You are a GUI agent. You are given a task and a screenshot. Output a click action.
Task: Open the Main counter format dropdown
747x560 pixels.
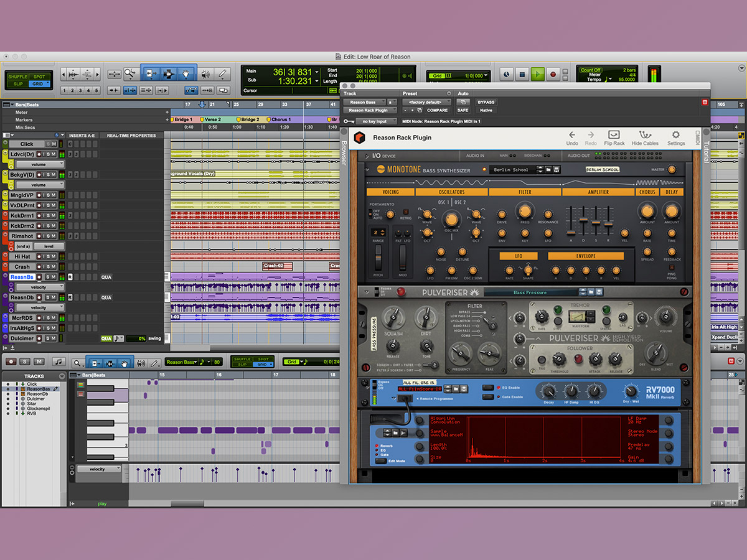click(x=317, y=72)
